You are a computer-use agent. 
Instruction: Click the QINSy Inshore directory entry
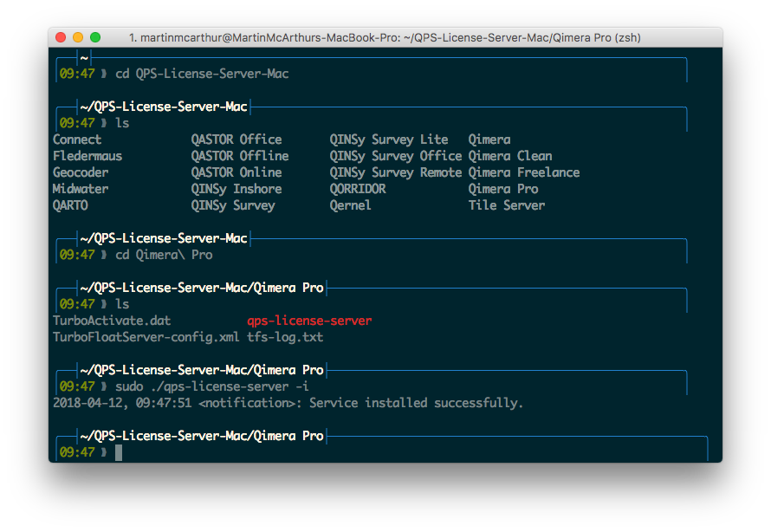236,189
